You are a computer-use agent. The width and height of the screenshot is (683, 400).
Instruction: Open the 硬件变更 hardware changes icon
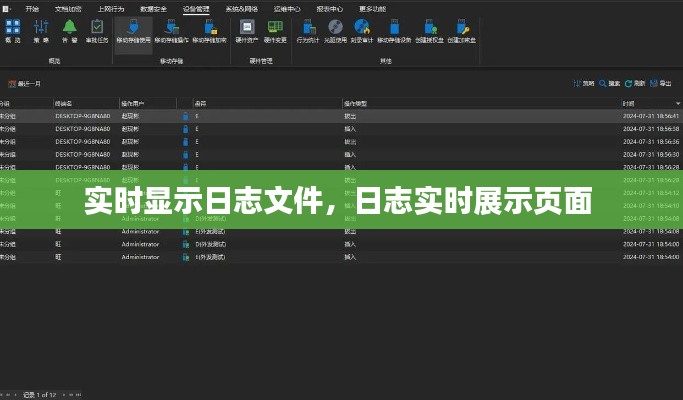[x=275, y=31]
